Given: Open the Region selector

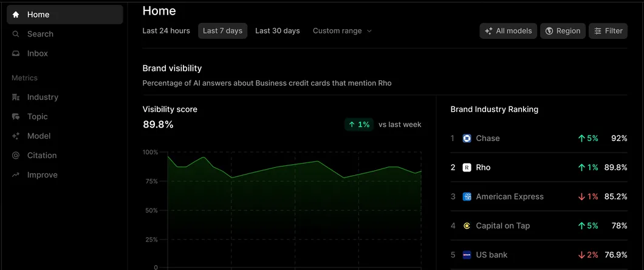Looking at the screenshot, I should pos(563,31).
